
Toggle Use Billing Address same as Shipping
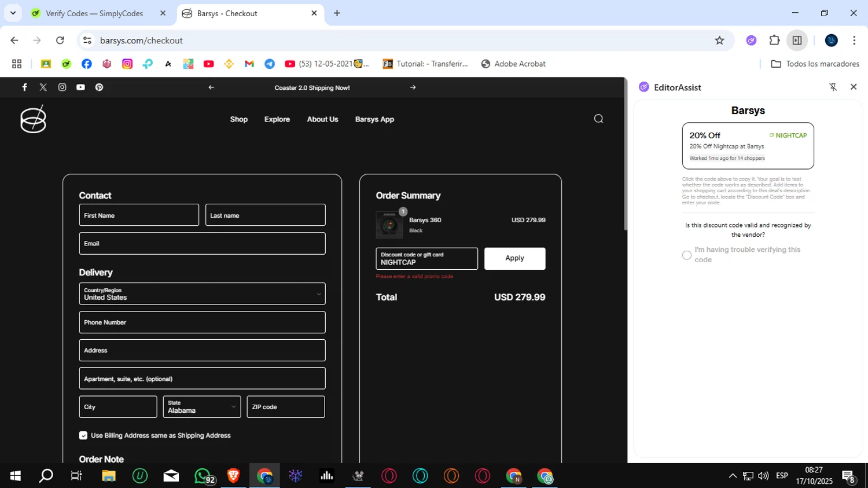pos(83,435)
